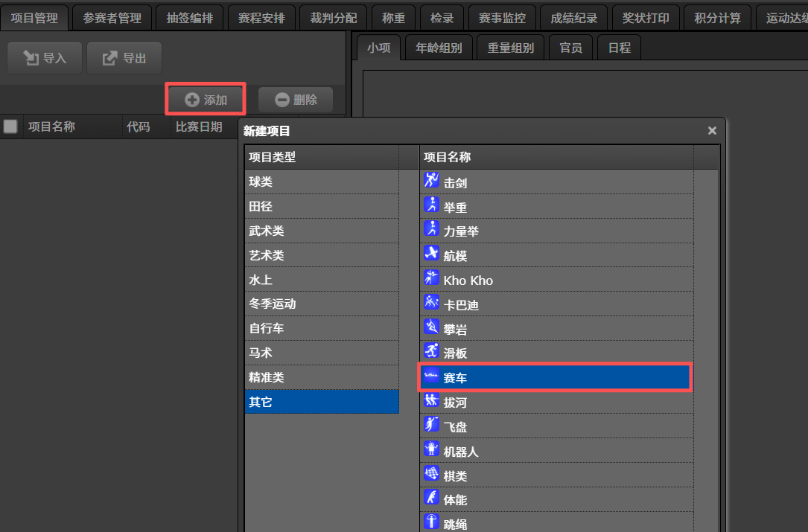Go to the 赛程安排 tab
The image size is (808, 532).
(262, 18)
